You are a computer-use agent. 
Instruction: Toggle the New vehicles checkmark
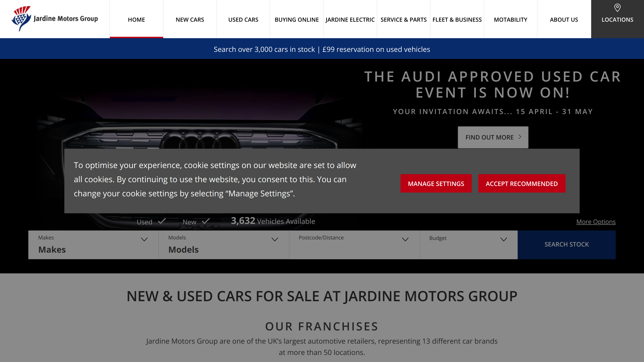[206, 221]
